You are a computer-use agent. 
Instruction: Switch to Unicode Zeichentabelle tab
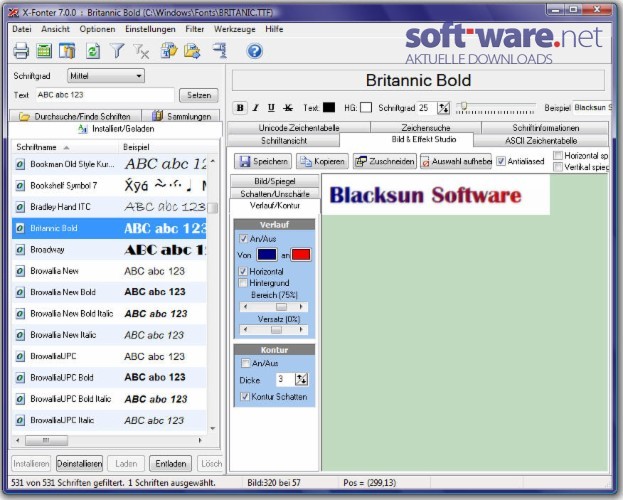[299, 128]
